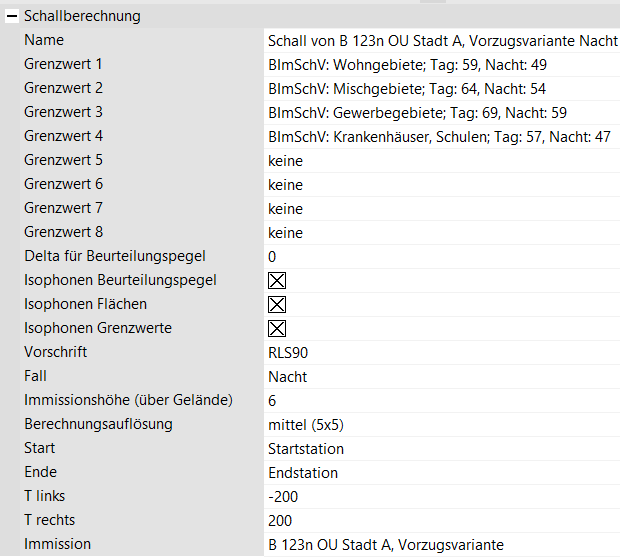620x557 pixels.
Task: Edit T links value -200
Action: [440, 497]
